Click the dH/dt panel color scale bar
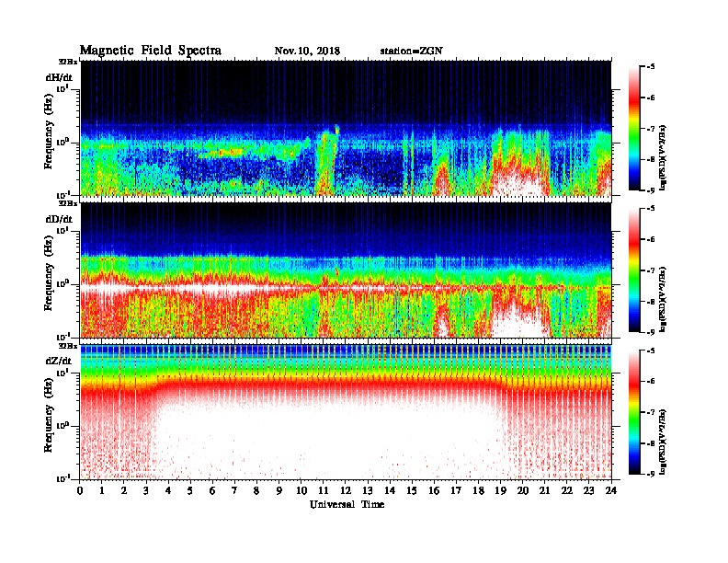 [x=634, y=128]
